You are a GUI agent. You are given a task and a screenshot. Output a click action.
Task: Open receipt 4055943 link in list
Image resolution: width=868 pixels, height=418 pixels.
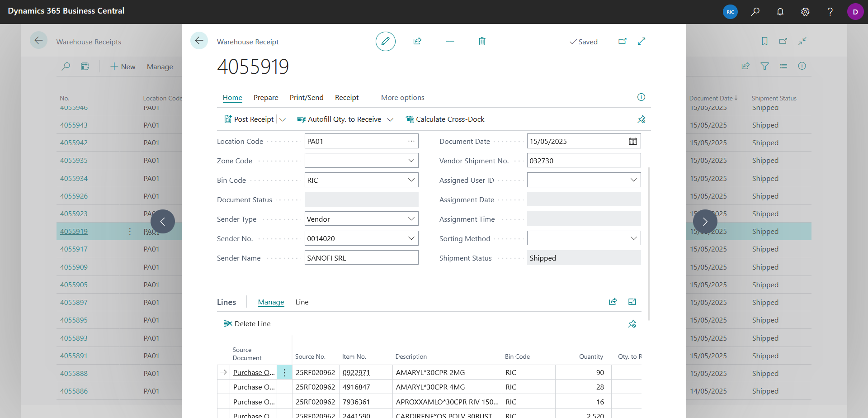(74, 125)
